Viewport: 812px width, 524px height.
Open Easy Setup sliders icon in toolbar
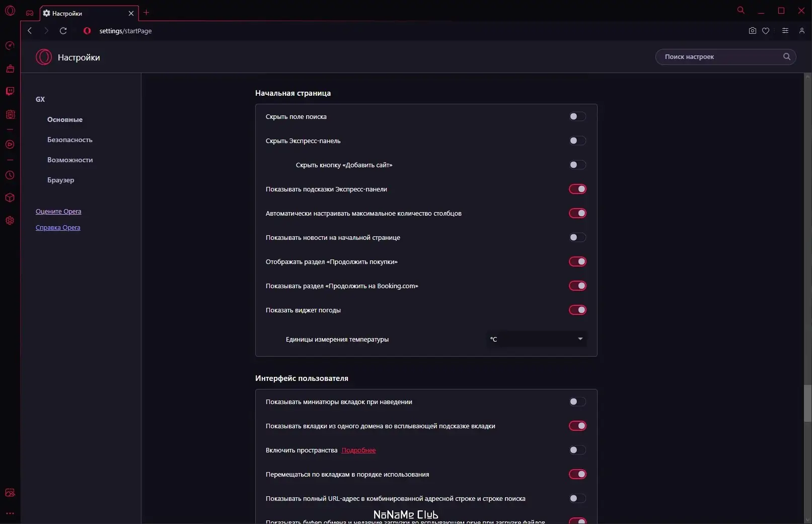click(785, 31)
